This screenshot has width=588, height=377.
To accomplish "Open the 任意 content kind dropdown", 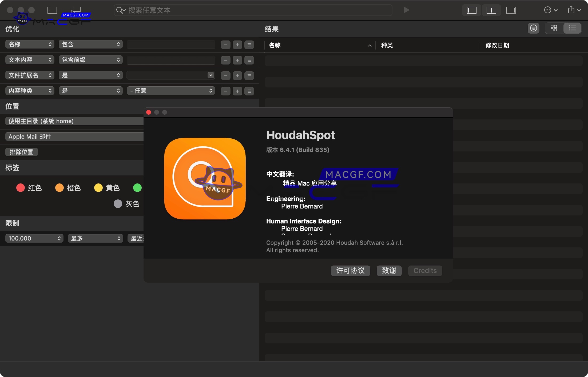I will pyautogui.click(x=171, y=91).
